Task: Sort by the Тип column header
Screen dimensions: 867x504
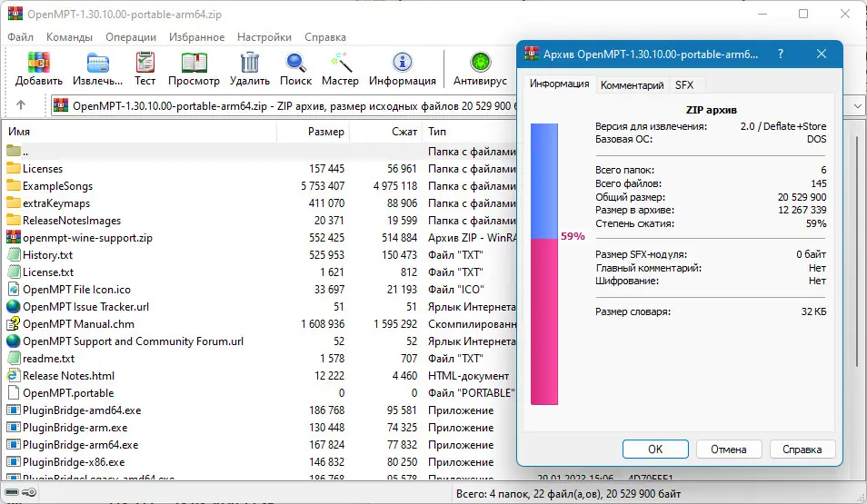Action: tap(470, 132)
